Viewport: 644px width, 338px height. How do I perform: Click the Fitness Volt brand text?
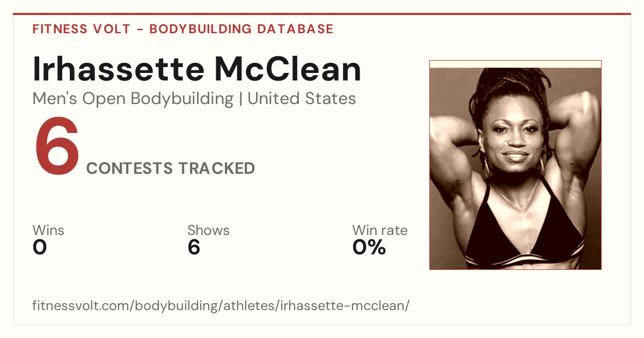pyautogui.click(x=81, y=29)
